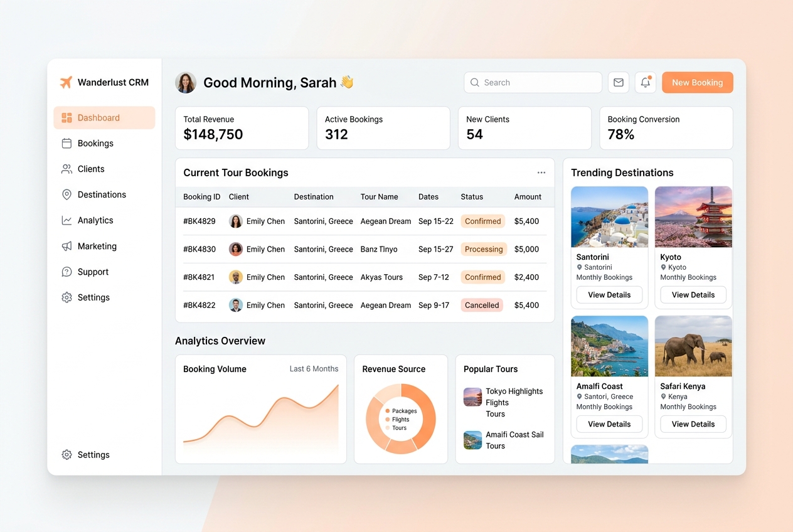Viewport: 793px width, 532px height.
Task: Click avatar in booking #BK4829 row
Action: pos(236,221)
